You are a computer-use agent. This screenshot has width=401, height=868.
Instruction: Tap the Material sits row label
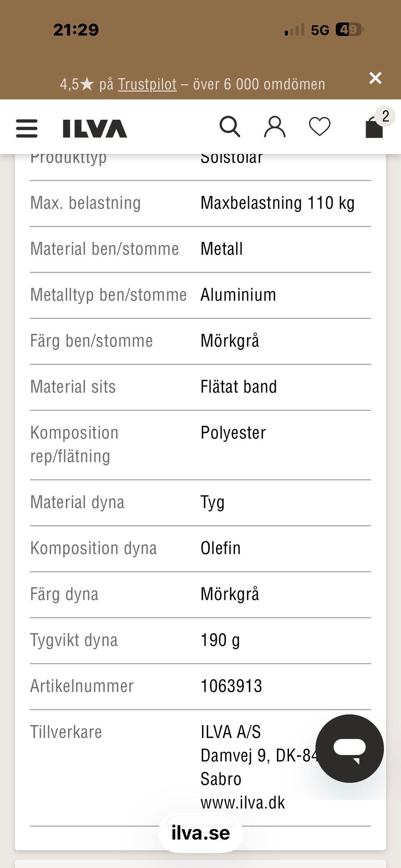[73, 387]
